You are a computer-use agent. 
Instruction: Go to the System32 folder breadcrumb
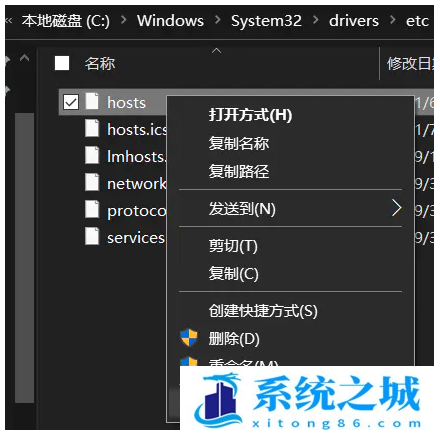tap(266, 21)
